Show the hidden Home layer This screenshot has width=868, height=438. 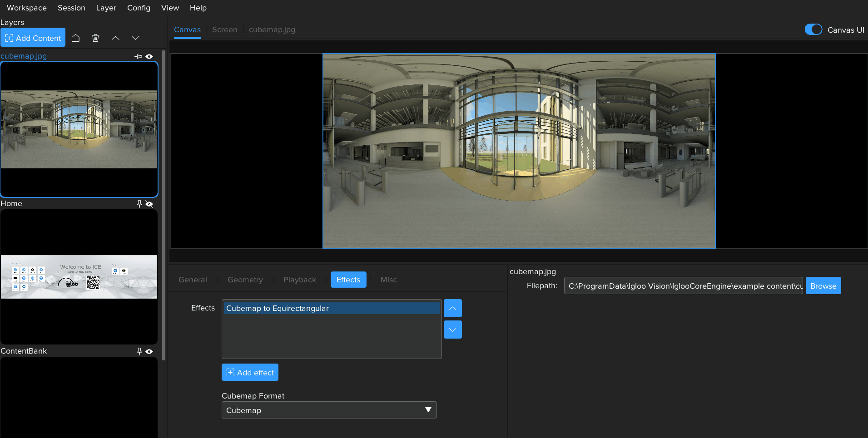(x=149, y=204)
